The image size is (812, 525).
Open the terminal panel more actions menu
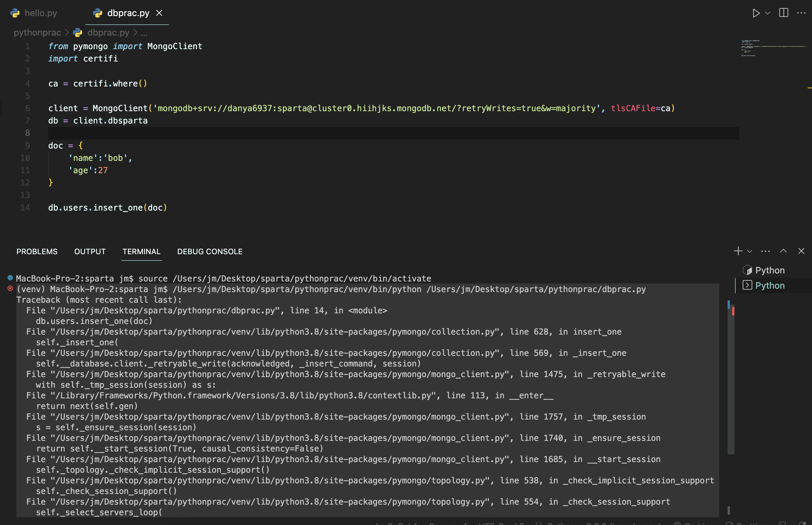[766, 252]
